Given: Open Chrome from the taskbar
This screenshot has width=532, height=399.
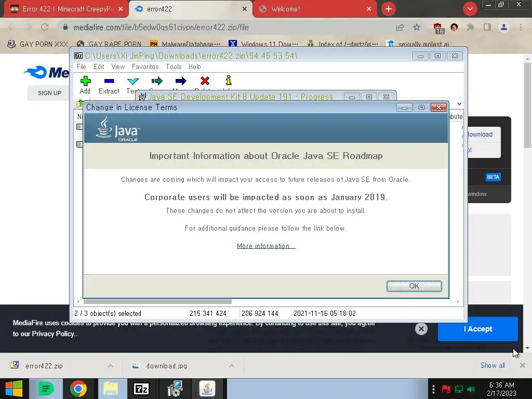Looking at the screenshot, I should click(x=78, y=389).
